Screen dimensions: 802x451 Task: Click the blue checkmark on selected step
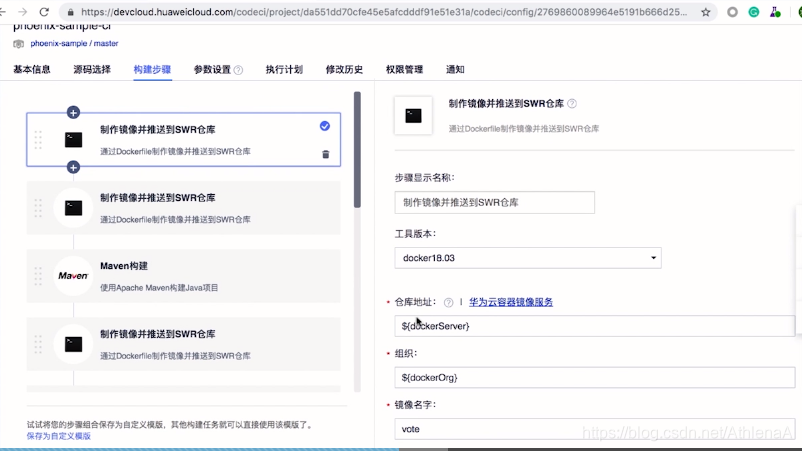coord(325,126)
